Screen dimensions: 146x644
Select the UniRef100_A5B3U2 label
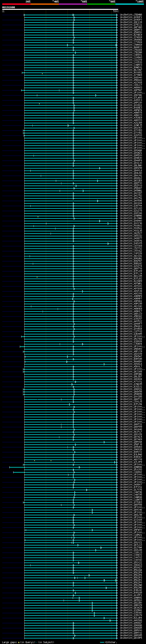(131, 316)
